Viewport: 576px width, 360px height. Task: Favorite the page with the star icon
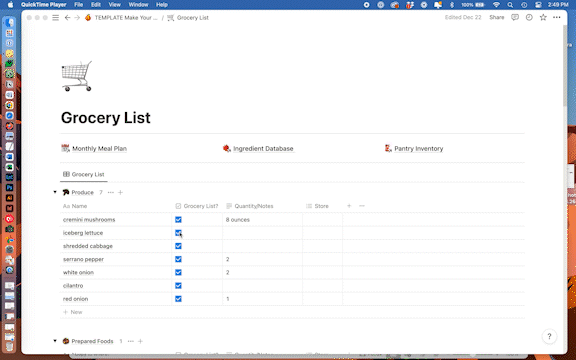543,17
